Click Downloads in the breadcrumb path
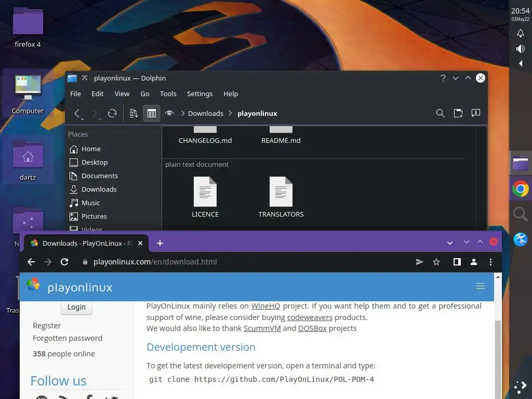This screenshot has height=399, width=532. pyautogui.click(x=206, y=113)
